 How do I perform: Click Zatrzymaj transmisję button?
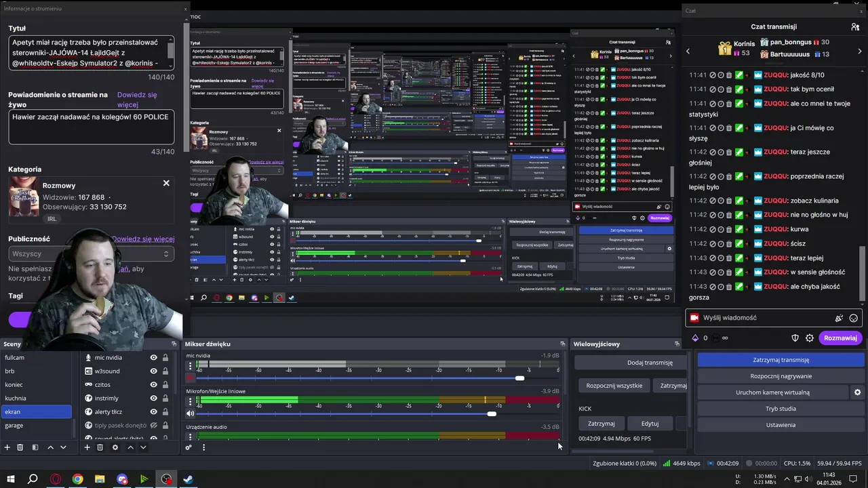point(781,360)
